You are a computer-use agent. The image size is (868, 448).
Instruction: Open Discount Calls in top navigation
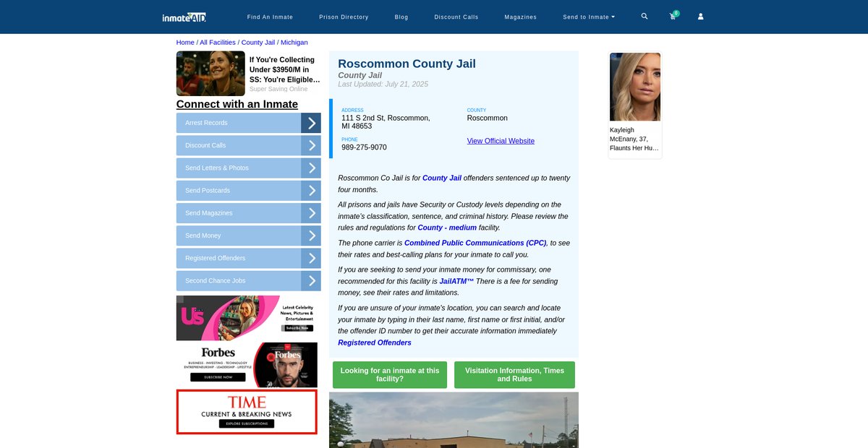[x=456, y=17]
